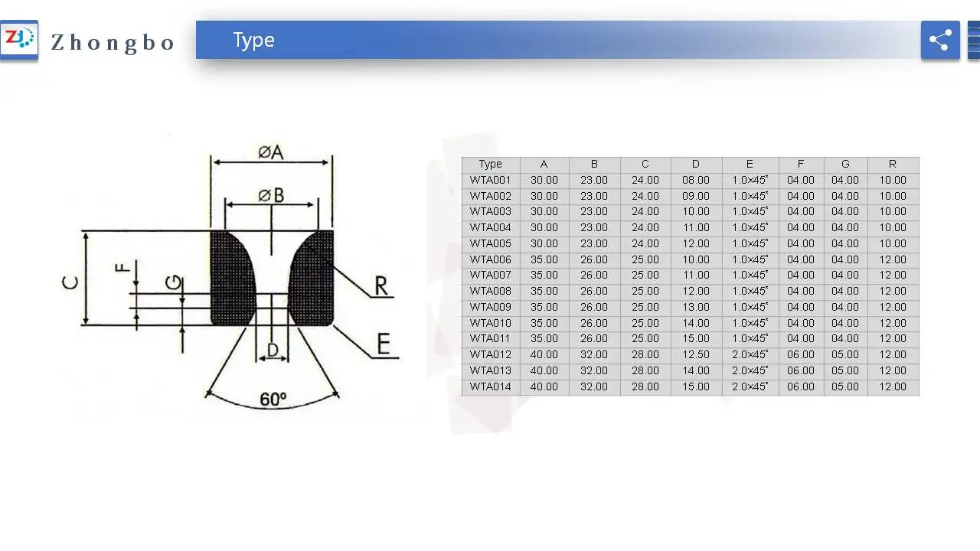Viewport: 980px width, 551px height.
Task: Click the R column header in the table
Action: (892, 164)
